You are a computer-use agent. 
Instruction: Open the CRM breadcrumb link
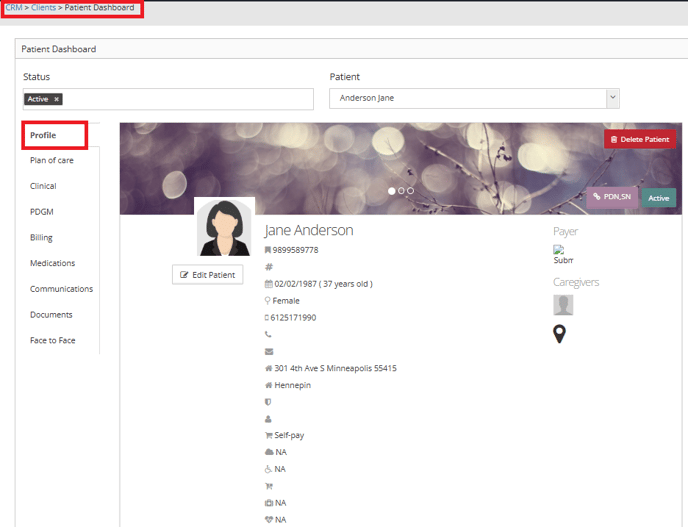[x=14, y=7]
